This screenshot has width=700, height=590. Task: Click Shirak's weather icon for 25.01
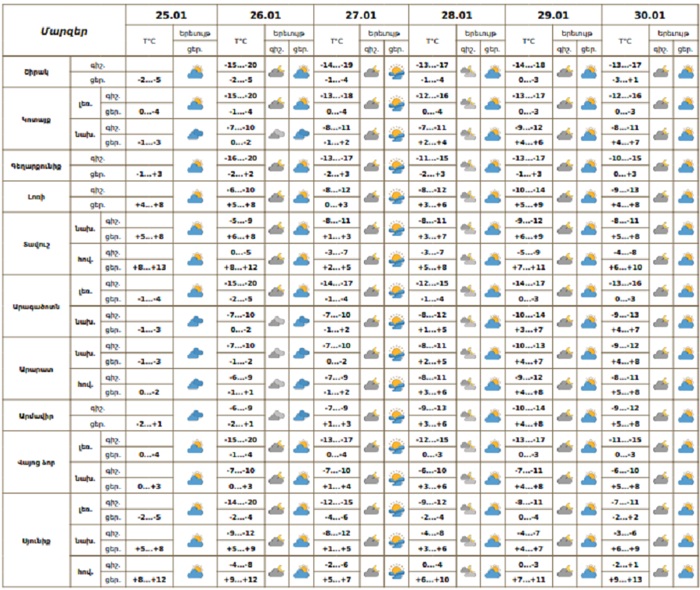(x=194, y=72)
